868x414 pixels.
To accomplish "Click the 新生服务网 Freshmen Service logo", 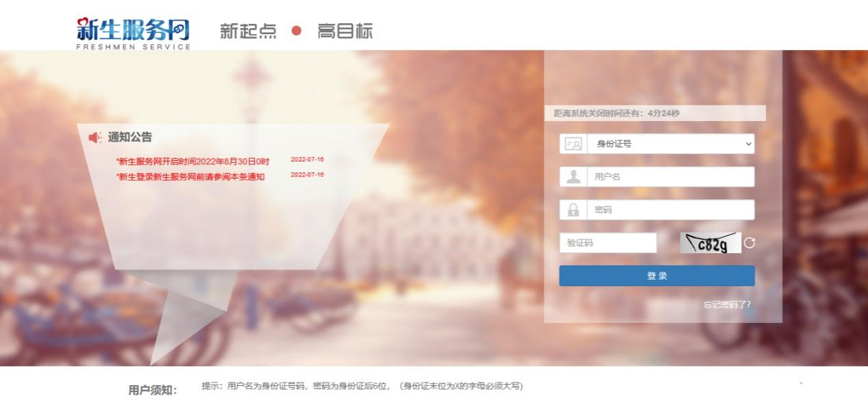I will (x=134, y=34).
